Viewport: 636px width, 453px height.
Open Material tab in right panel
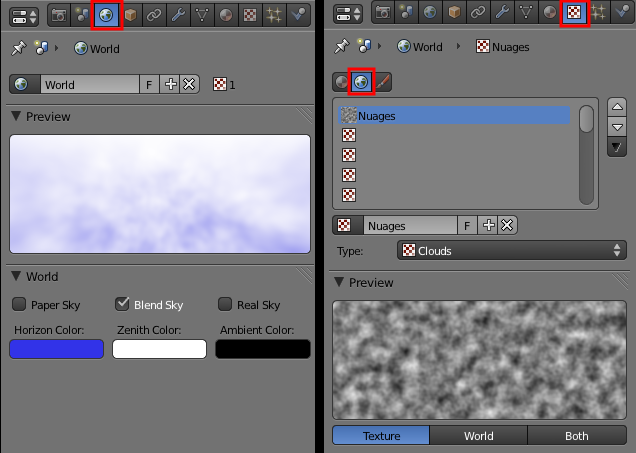550,13
